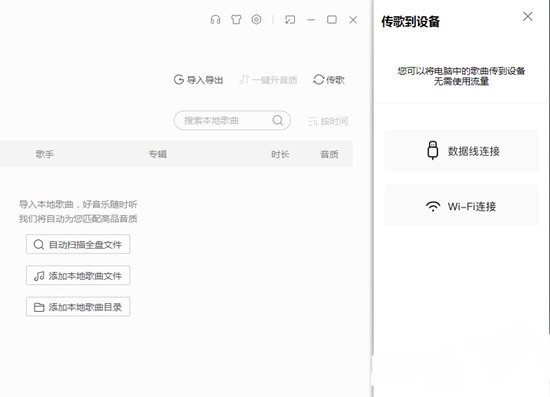Focus the 搜索本地歌曲 search field
The width and height of the screenshot is (550, 397).
[x=232, y=121]
